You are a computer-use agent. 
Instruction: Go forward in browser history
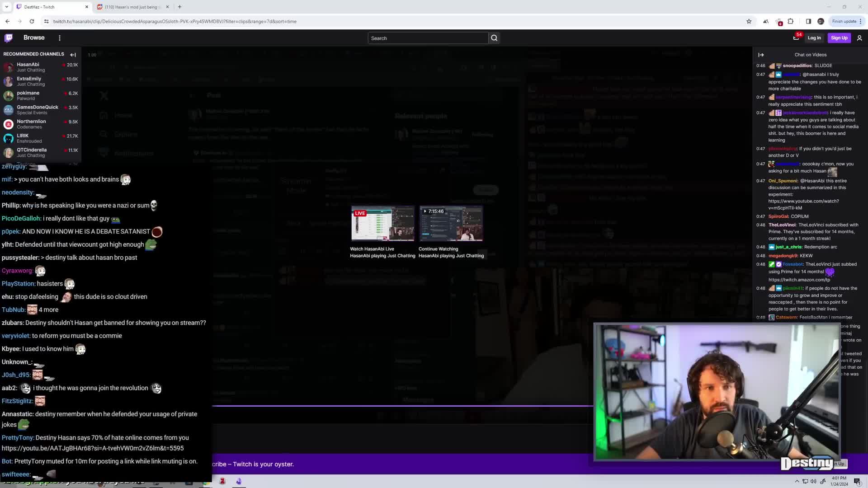point(19,21)
